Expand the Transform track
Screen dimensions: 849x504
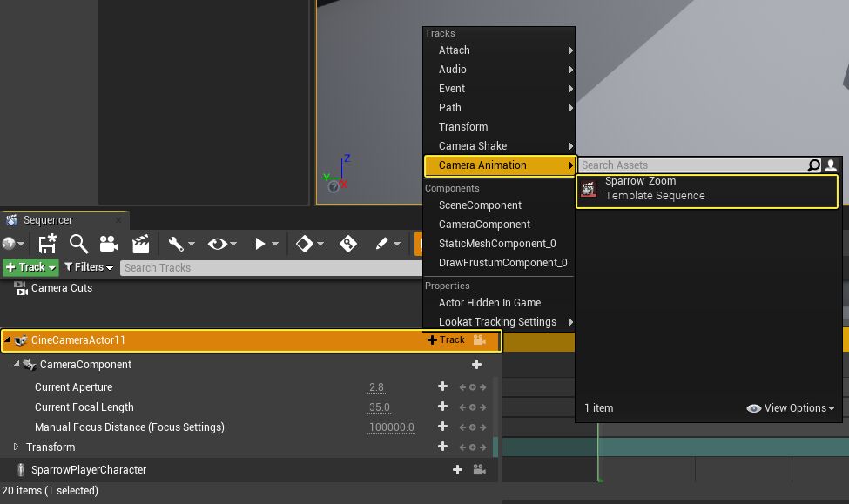coord(16,447)
